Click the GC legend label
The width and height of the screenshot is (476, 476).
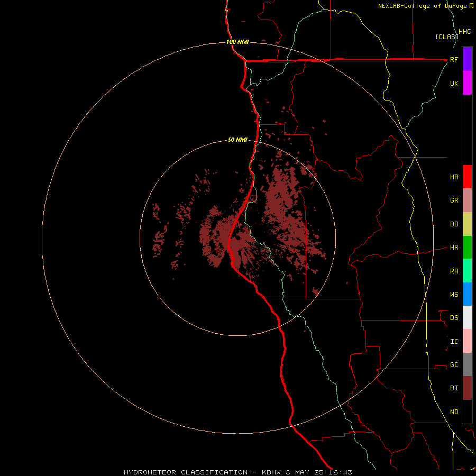454,365
